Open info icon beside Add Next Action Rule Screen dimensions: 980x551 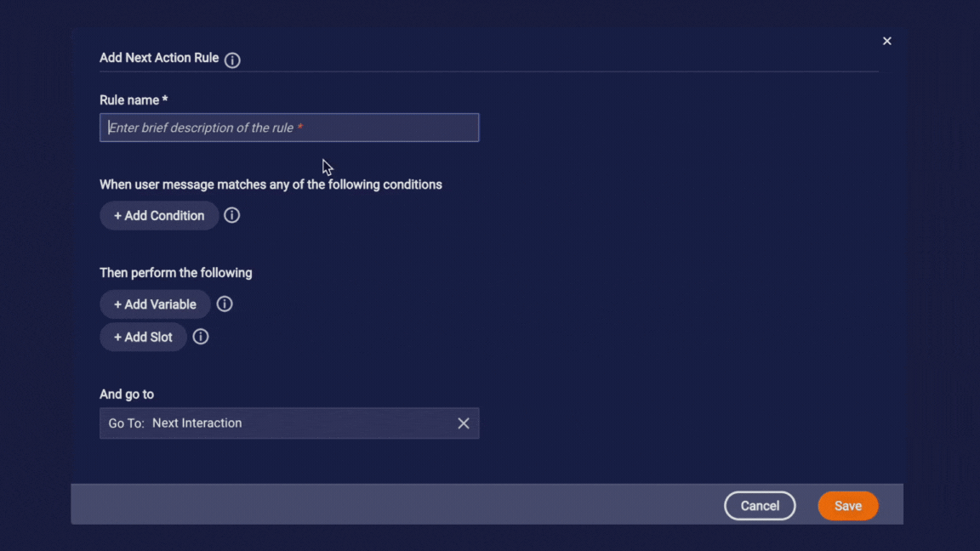(x=232, y=60)
